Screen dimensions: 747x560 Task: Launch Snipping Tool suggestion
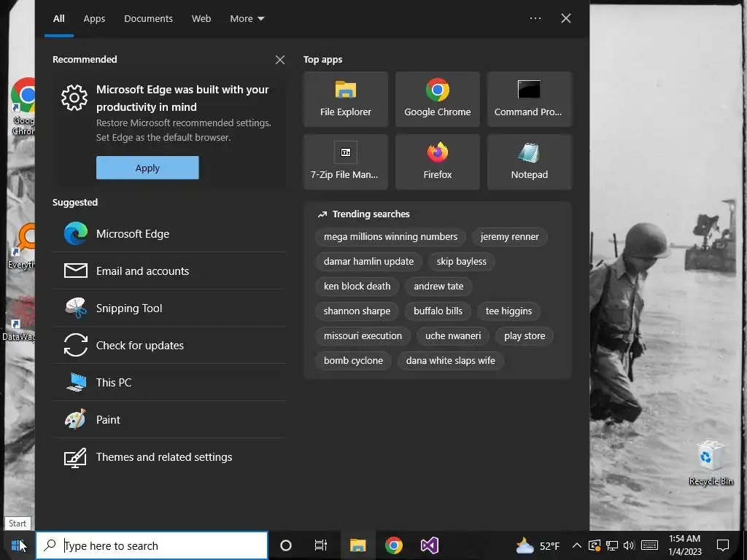pos(169,308)
